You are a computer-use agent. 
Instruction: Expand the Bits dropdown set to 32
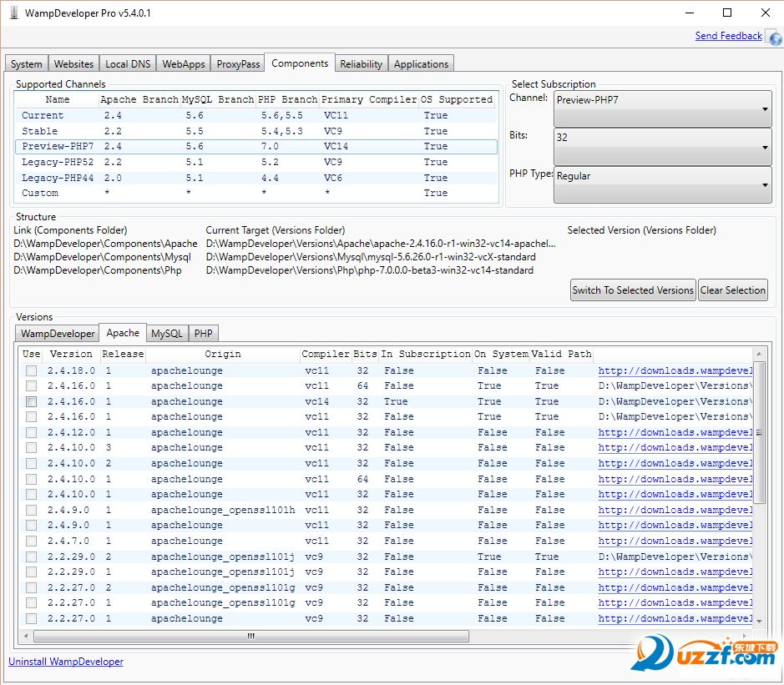(663, 146)
